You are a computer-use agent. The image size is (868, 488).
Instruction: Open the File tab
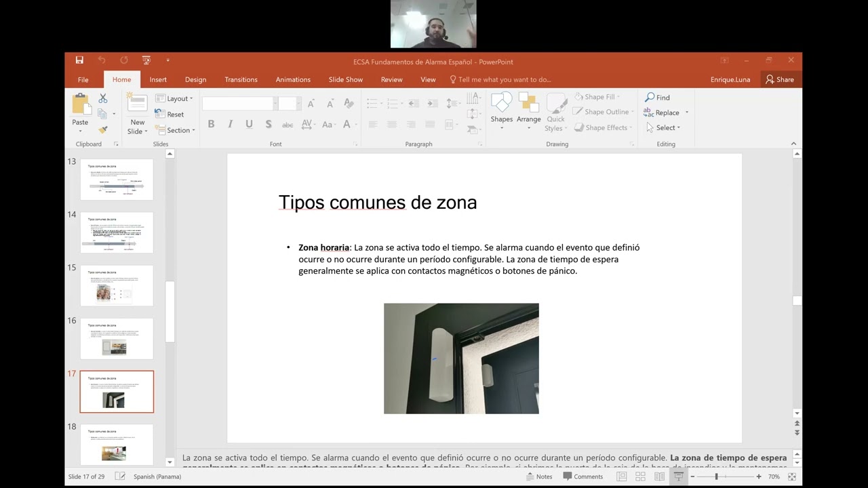point(83,79)
